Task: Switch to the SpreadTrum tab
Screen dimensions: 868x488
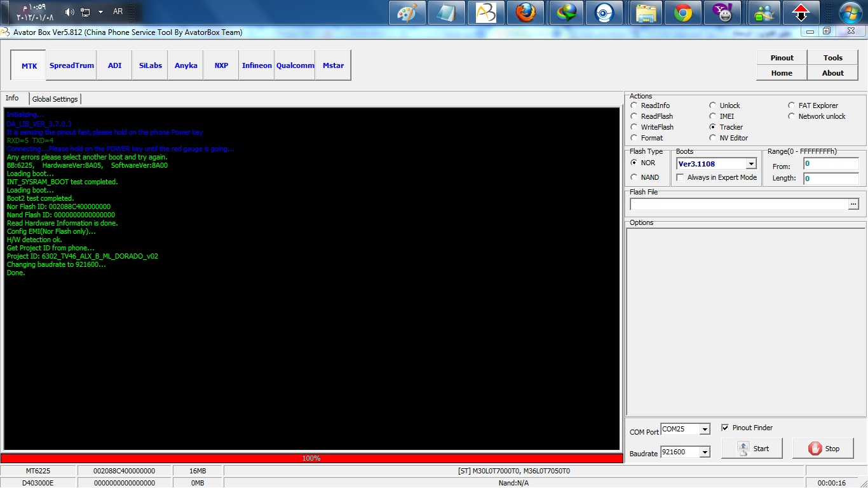Action: pos(72,65)
